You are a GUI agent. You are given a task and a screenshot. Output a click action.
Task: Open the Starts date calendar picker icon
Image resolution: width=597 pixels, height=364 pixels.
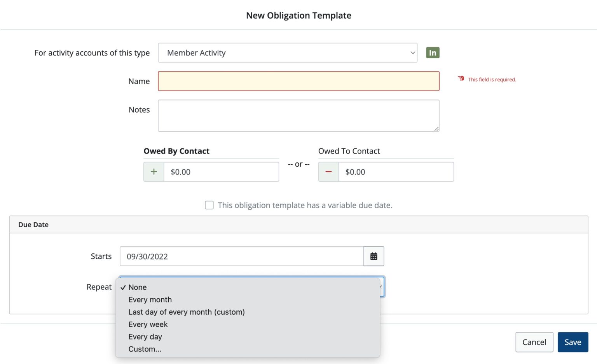(x=373, y=256)
